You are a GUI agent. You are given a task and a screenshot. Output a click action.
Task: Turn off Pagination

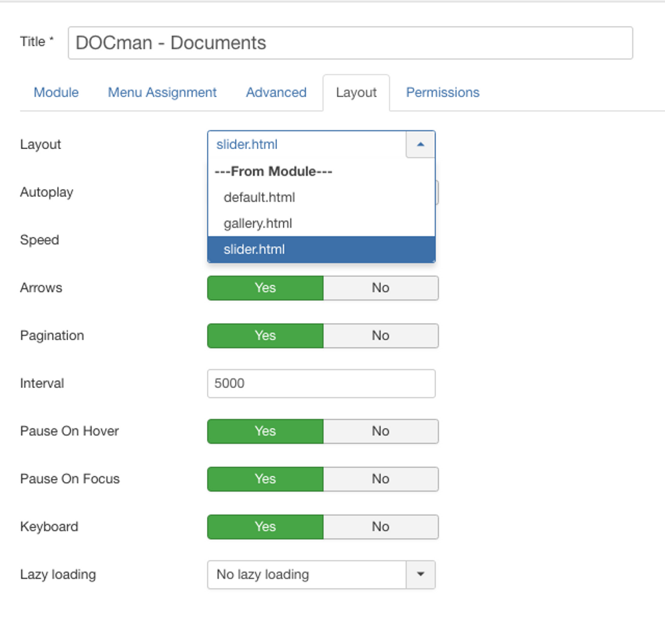380,335
